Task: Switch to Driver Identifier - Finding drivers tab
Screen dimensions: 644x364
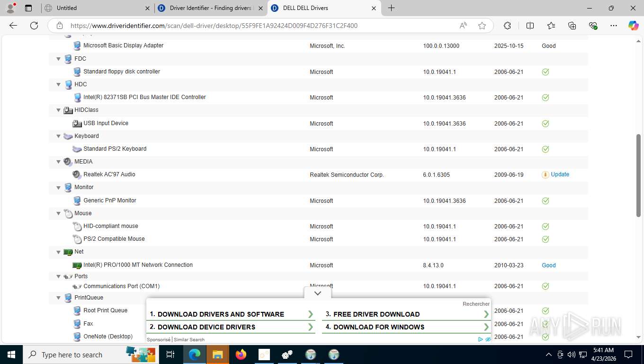Action: [211, 8]
